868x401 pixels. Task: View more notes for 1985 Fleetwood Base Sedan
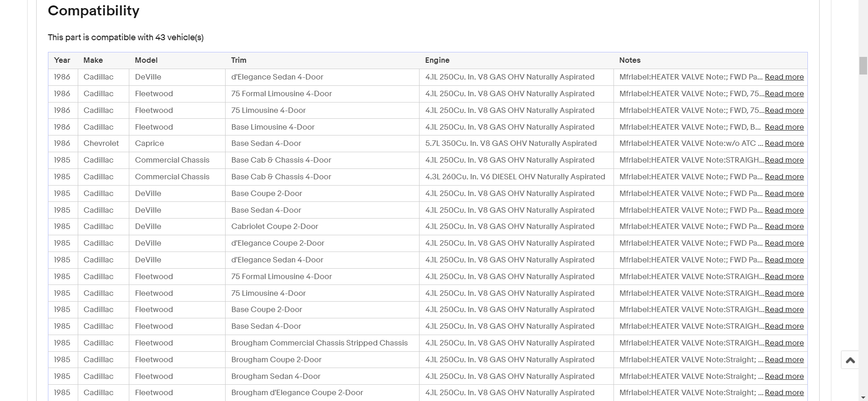tap(784, 326)
